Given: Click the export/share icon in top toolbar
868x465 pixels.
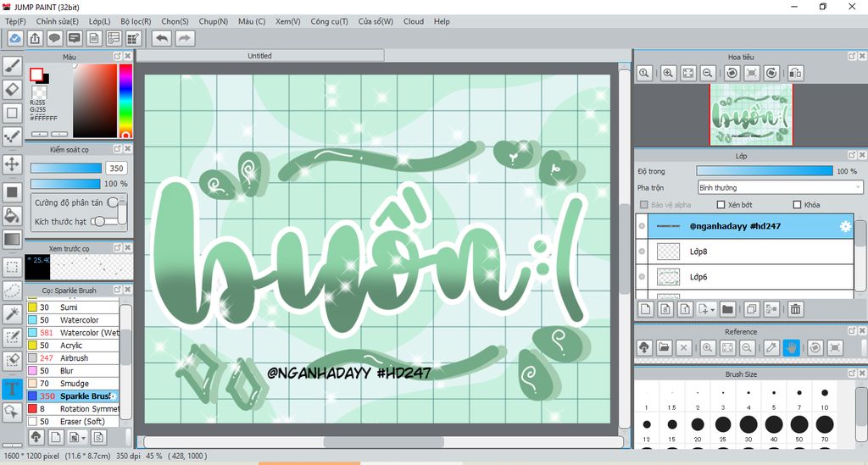Looking at the screenshot, I should 35,38.
